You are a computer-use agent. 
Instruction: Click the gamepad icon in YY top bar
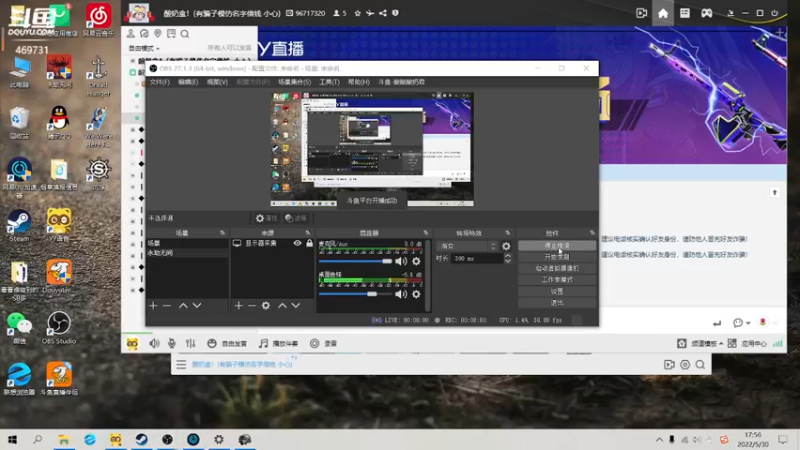point(707,13)
